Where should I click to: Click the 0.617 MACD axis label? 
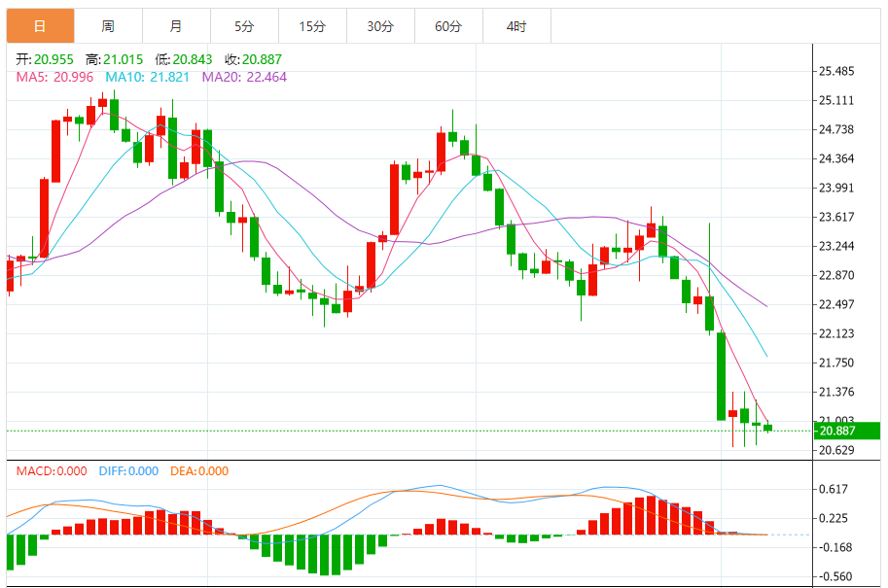tap(834, 490)
